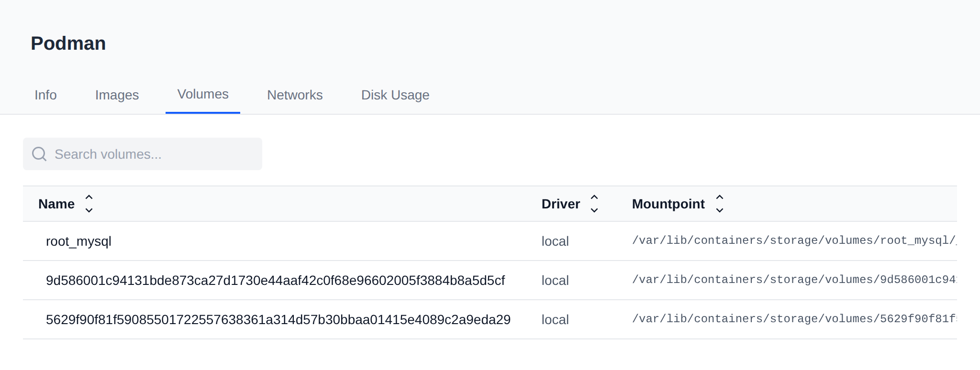Select the root_mysql volume name
The width and height of the screenshot is (980, 370).
[78, 241]
